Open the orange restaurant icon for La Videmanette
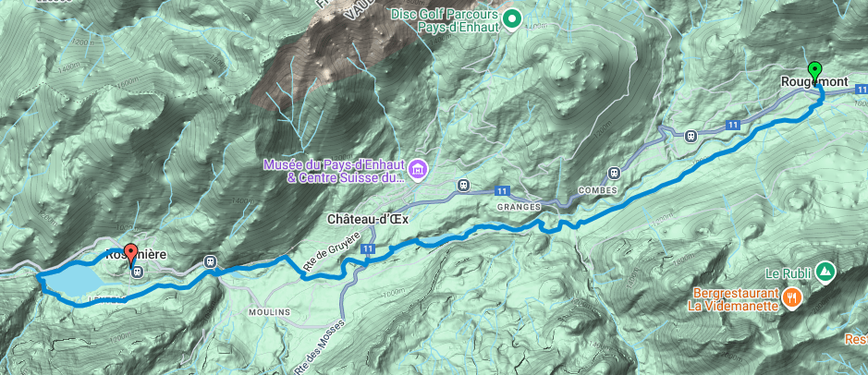Screen dimensions: 868x375 [793, 298]
